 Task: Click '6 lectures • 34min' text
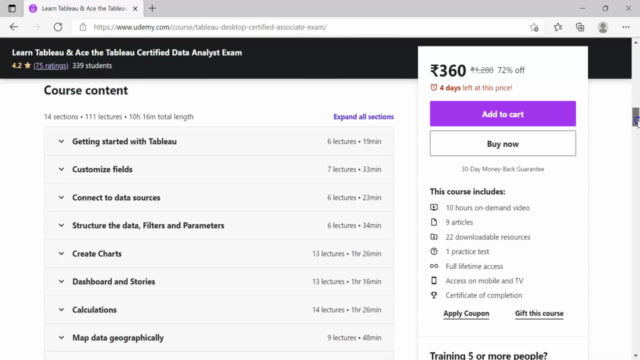tap(354, 226)
